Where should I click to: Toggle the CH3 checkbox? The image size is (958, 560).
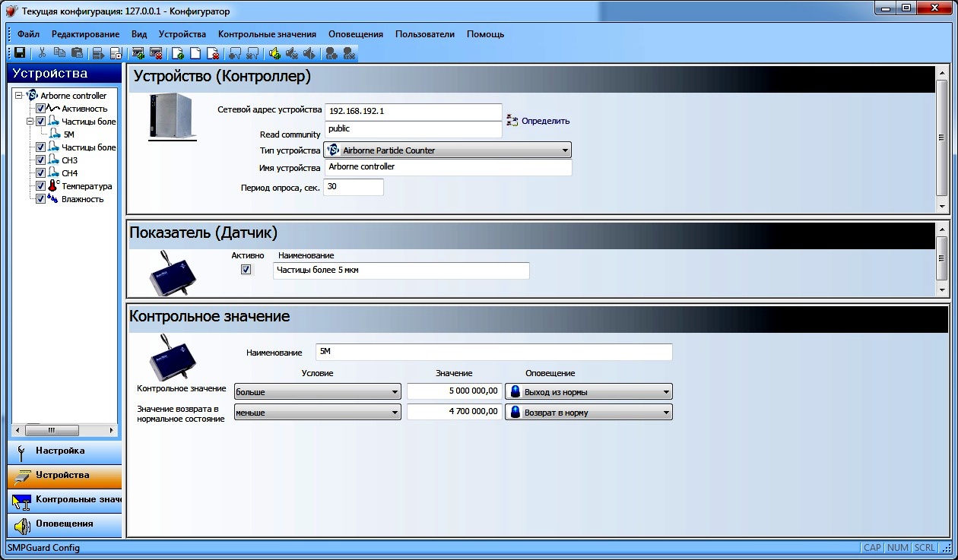(41, 160)
